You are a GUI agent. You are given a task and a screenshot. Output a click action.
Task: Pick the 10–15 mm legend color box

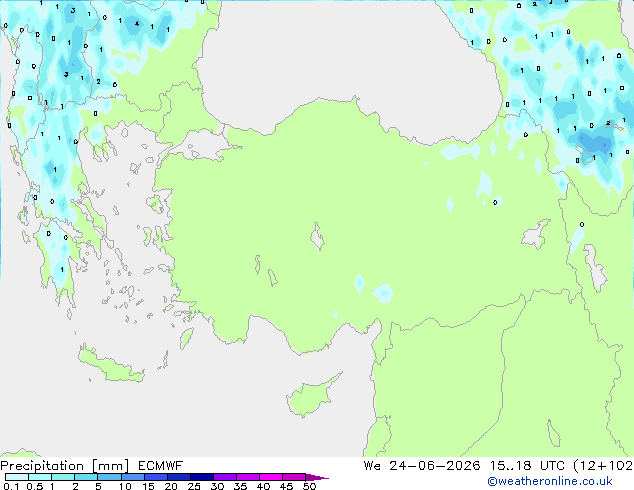(132, 477)
